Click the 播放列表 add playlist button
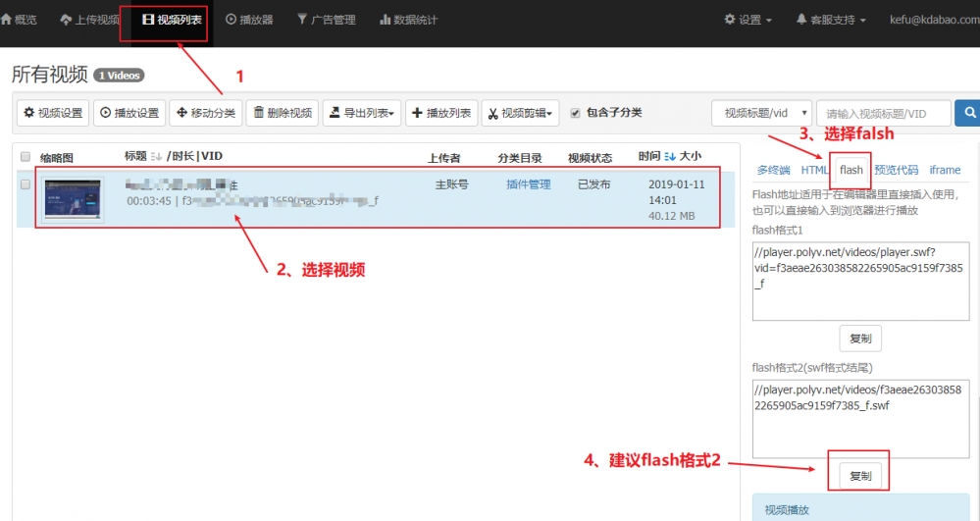Image resolution: width=980 pixels, height=521 pixels. pos(441,113)
